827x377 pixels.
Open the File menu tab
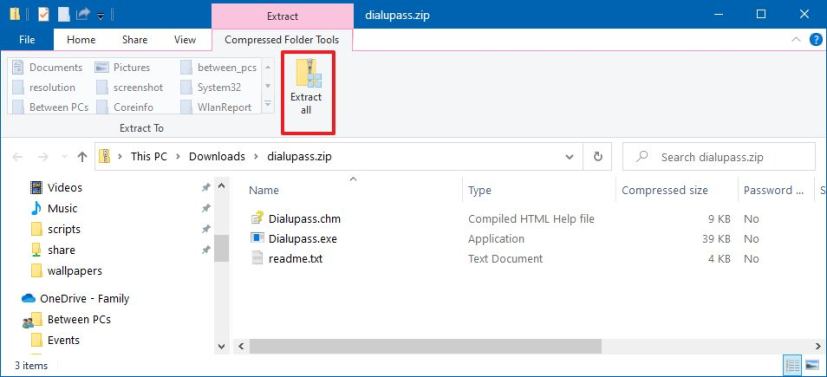pyautogui.click(x=26, y=40)
